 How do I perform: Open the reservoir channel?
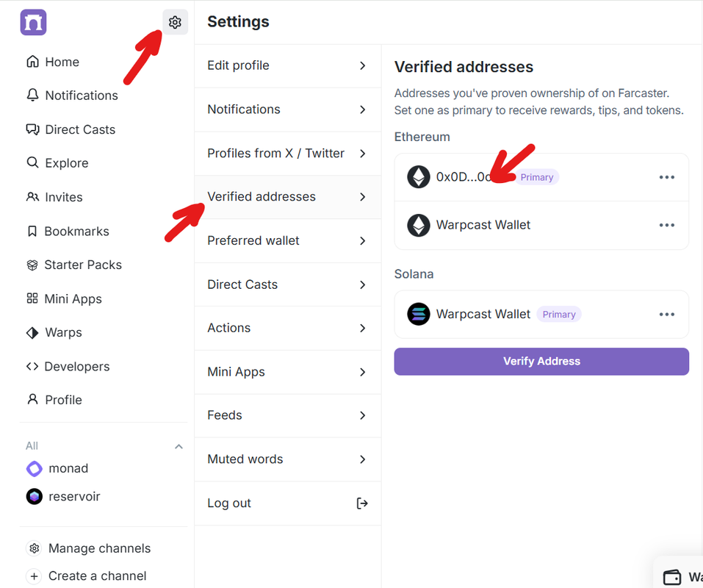(x=74, y=497)
